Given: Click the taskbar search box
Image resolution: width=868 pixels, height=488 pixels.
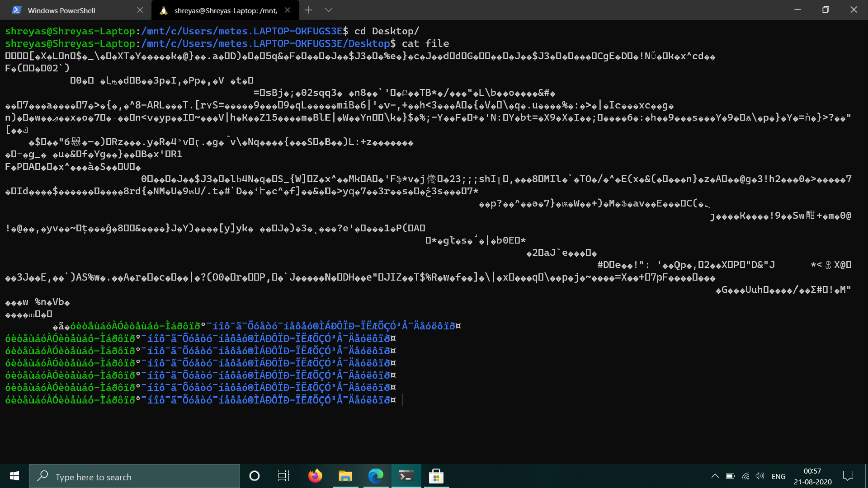Looking at the screenshot, I should 135,476.
